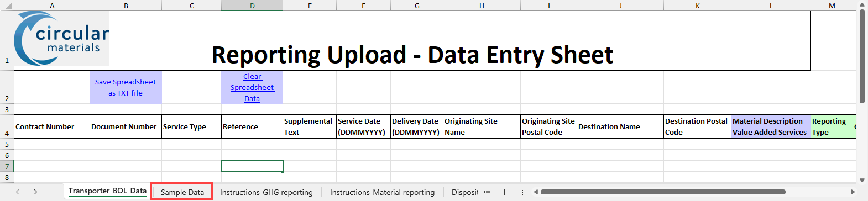The height and width of the screenshot is (201, 868).
Task: Show more hidden sheet tabs ellipsis
Action: [487, 192]
